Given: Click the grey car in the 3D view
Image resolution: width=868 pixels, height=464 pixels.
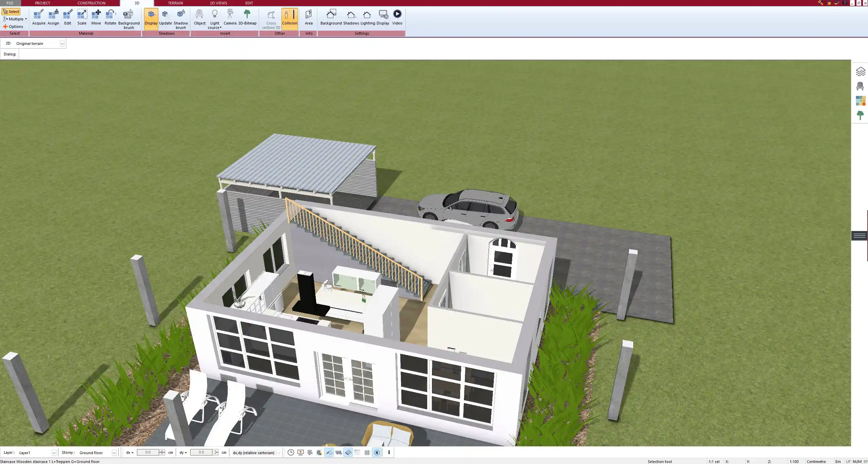Looking at the screenshot, I should (x=468, y=209).
